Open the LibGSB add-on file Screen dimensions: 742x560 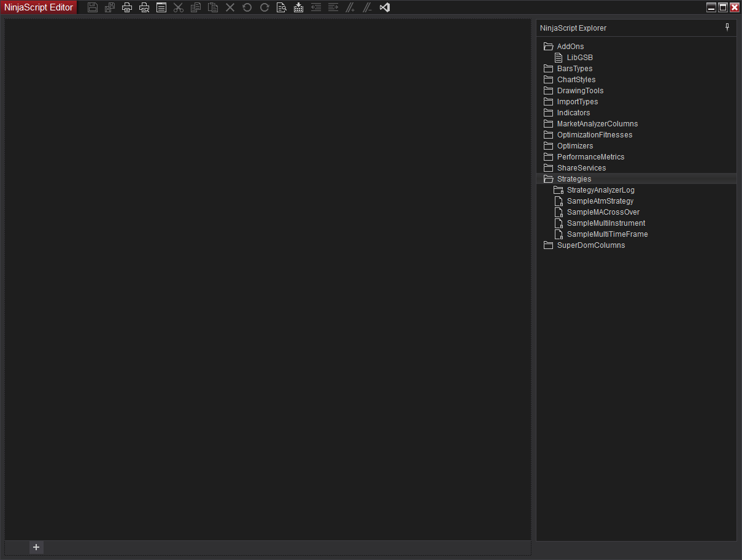pos(579,58)
